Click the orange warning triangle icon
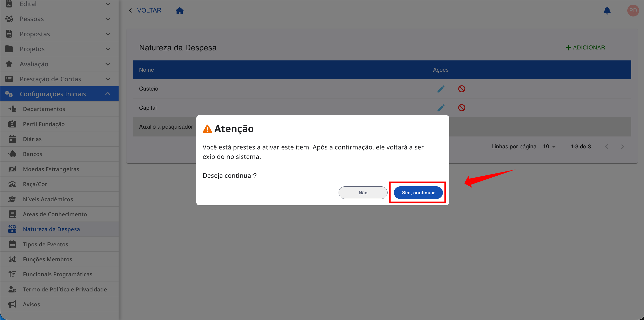 tap(207, 129)
